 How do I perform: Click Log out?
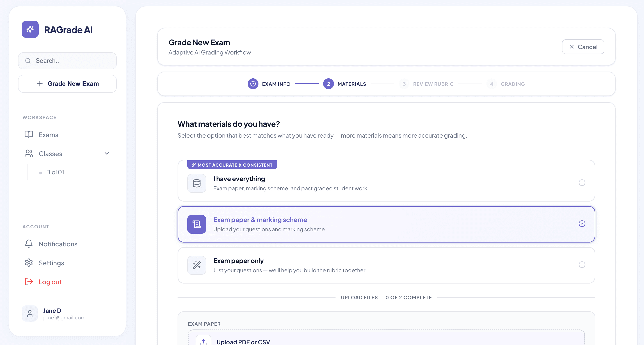[x=67, y=281]
